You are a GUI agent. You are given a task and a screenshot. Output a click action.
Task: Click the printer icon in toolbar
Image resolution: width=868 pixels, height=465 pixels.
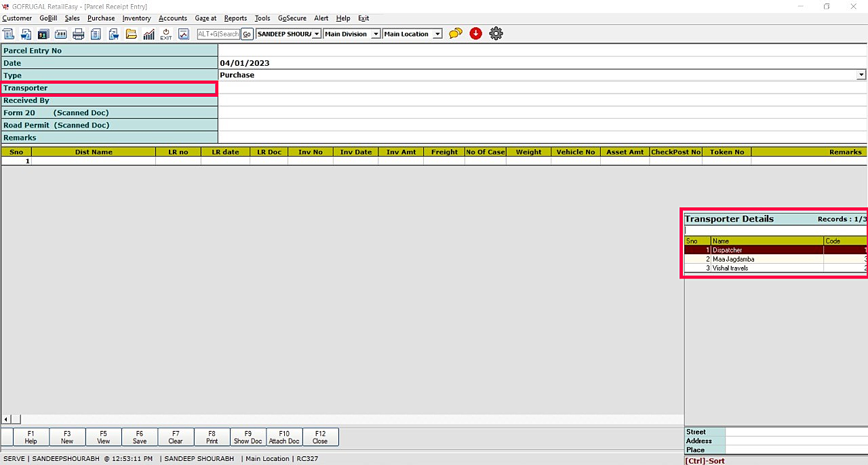tap(79, 34)
